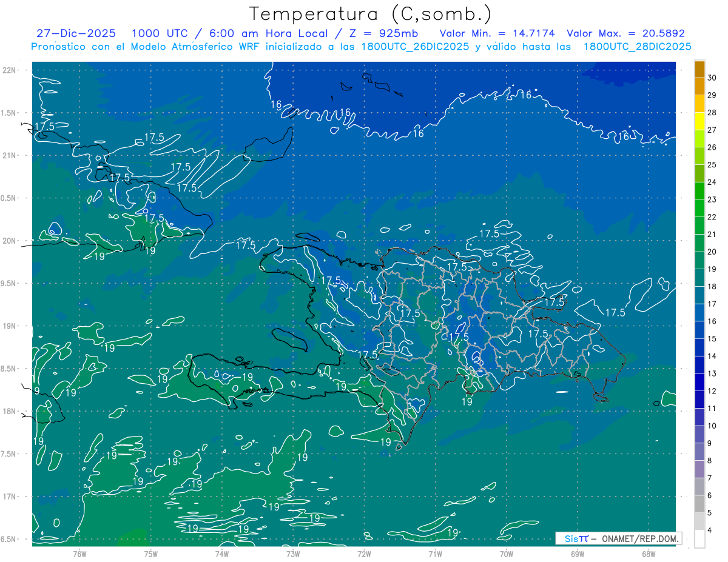Pick the teal swatch labeled 18 on colorbar
Image resolution: width=728 pixels, height=562 pixels.
click(700, 278)
